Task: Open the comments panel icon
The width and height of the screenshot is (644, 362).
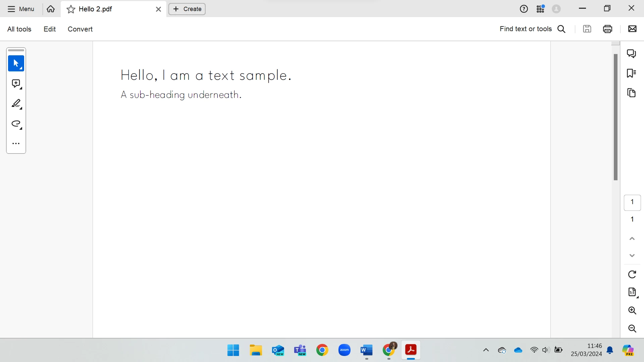Action: (632, 54)
